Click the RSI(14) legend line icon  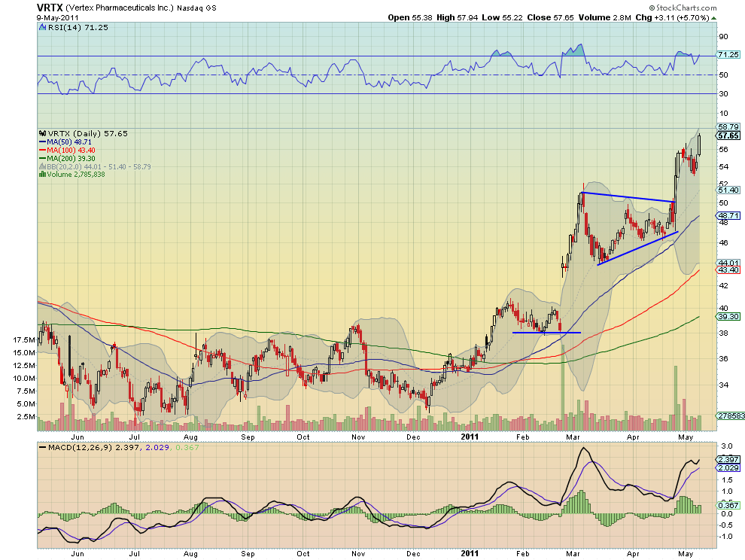pos(43,28)
